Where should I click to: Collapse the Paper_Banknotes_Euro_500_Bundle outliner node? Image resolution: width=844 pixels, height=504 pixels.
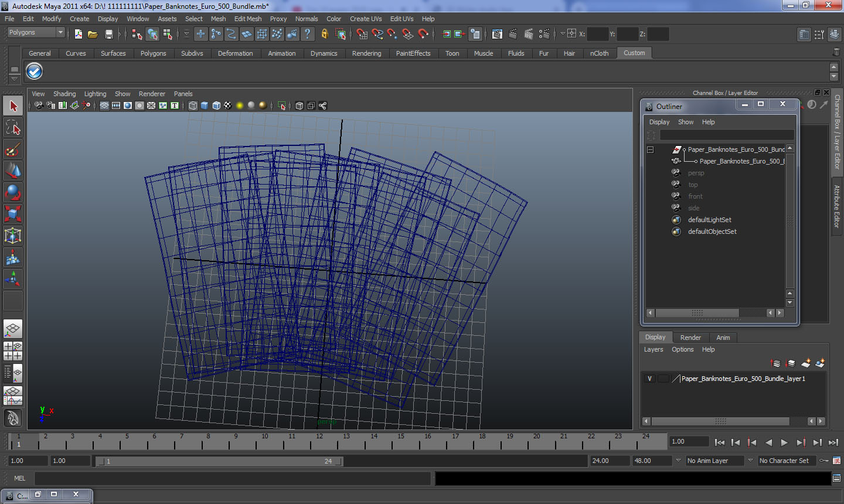(650, 149)
